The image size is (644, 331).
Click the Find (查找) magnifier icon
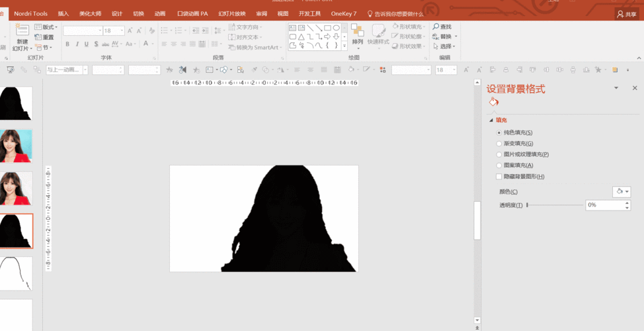(436, 26)
